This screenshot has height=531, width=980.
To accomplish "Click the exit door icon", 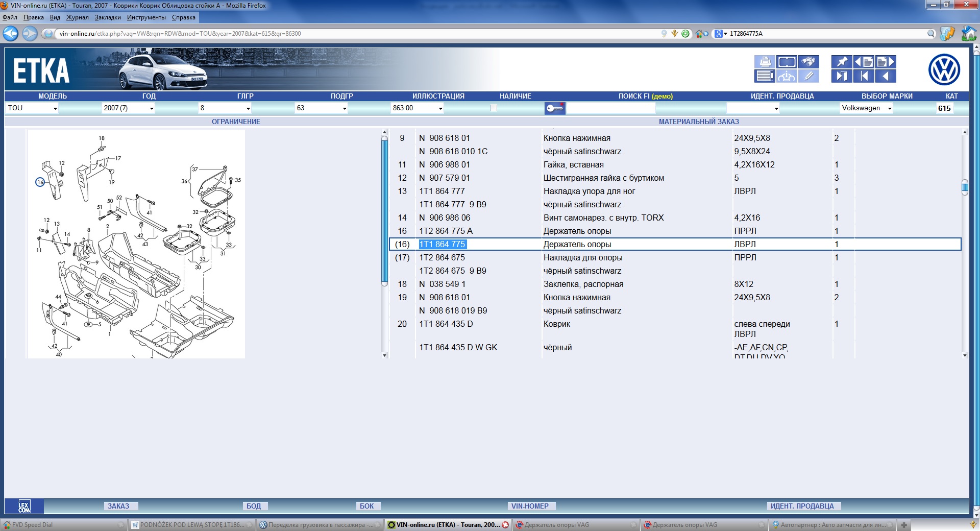I will click(x=842, y=76).
